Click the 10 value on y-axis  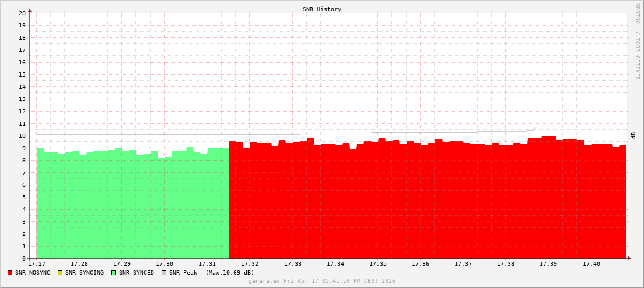coord(23,136)
